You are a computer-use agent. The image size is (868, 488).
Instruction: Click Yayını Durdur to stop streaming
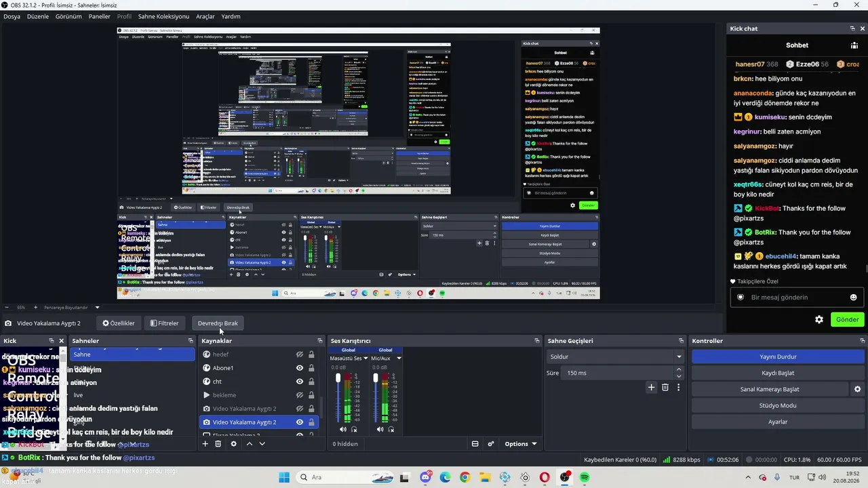(778, 357)
